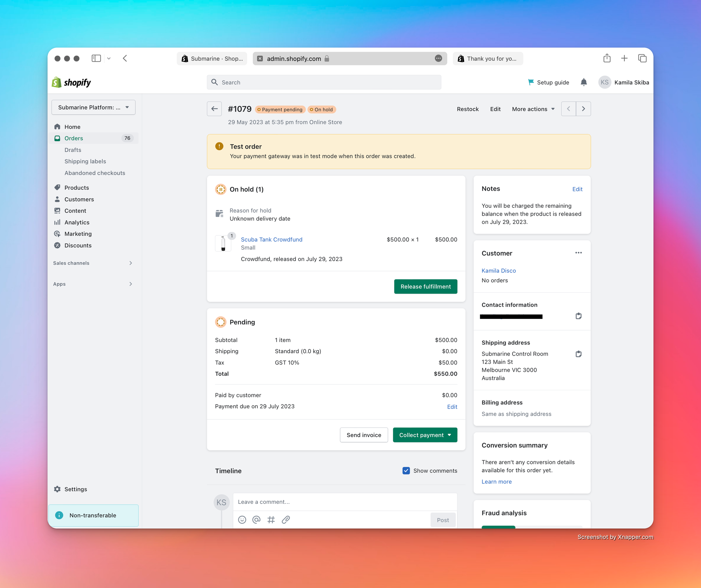Image resolution: width=701 pixels, height=588 pixels.
Task: Open the KS user avatar menu
Action: (x=604, y=82)
